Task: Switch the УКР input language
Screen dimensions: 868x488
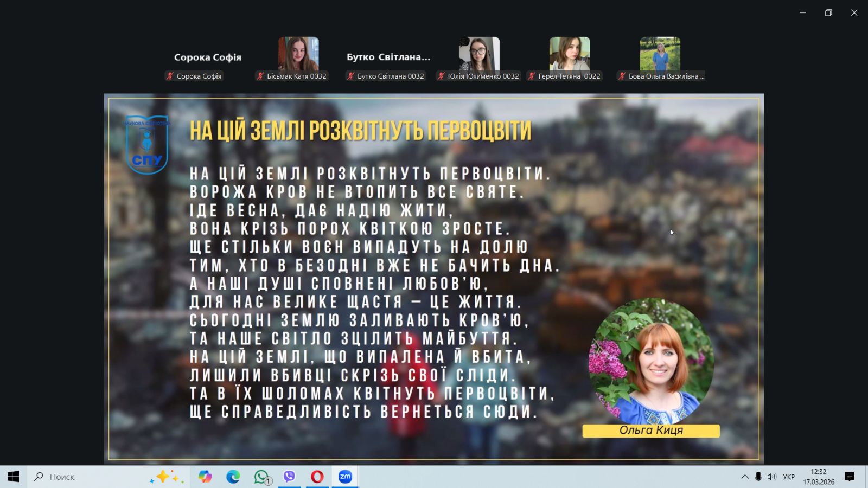Action: pyautogui.click(x=789, y=477)
